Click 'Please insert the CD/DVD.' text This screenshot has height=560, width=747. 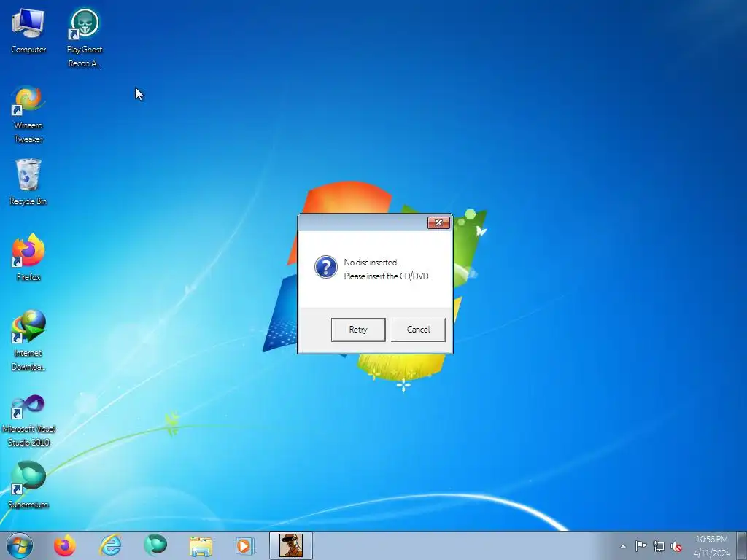pyautogui.click(x=387, y=276)
